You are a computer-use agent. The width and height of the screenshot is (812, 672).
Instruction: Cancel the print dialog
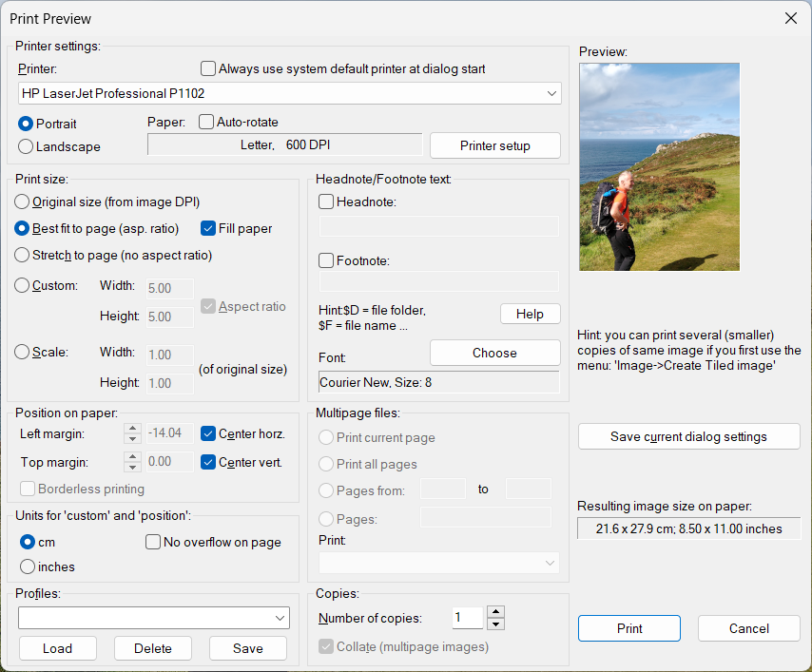[749, 628]
